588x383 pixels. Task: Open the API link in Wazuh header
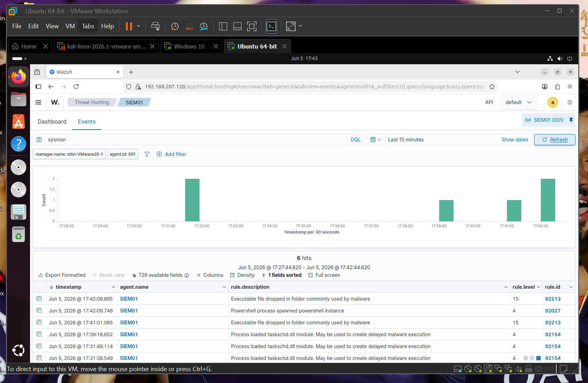click(489, 102)
